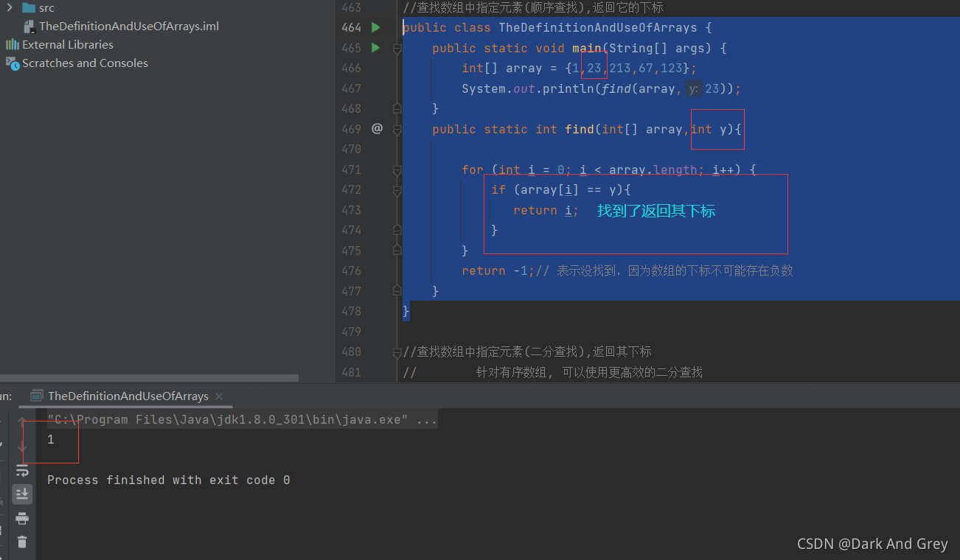Click the Scratches and Consoles clock icon
960x560 pixels.
[x=13, y=63]
